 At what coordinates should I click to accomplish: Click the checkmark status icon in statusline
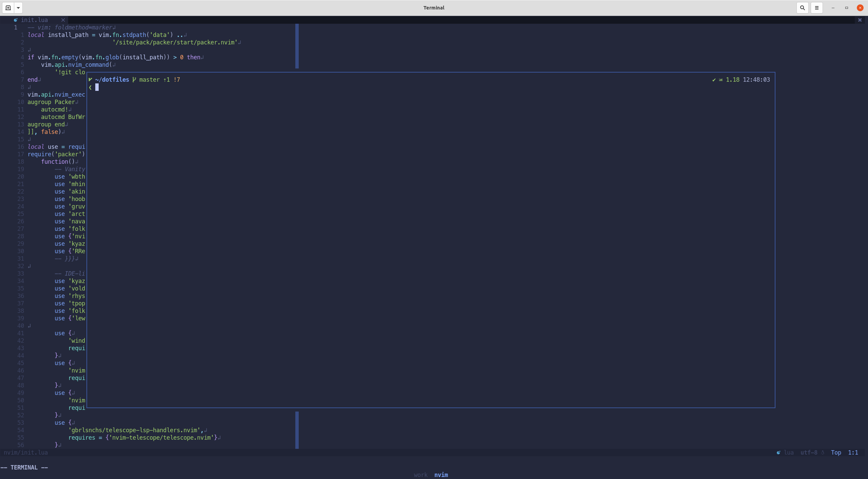coord(713,80)
